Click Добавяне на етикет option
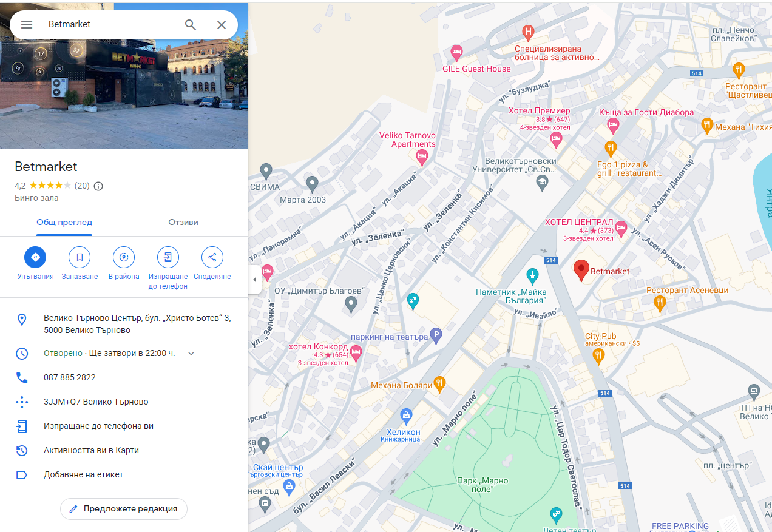Image resolution: width=772 pixels, height=532 pixels. (83, 474)
